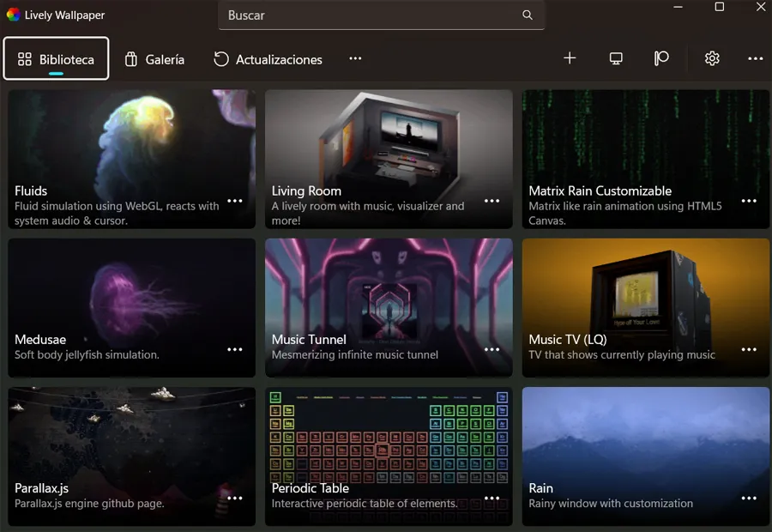The image size is (772, 532).
Task: Click the flag-shaped icon in the toolbar
Action: (661, 58)
